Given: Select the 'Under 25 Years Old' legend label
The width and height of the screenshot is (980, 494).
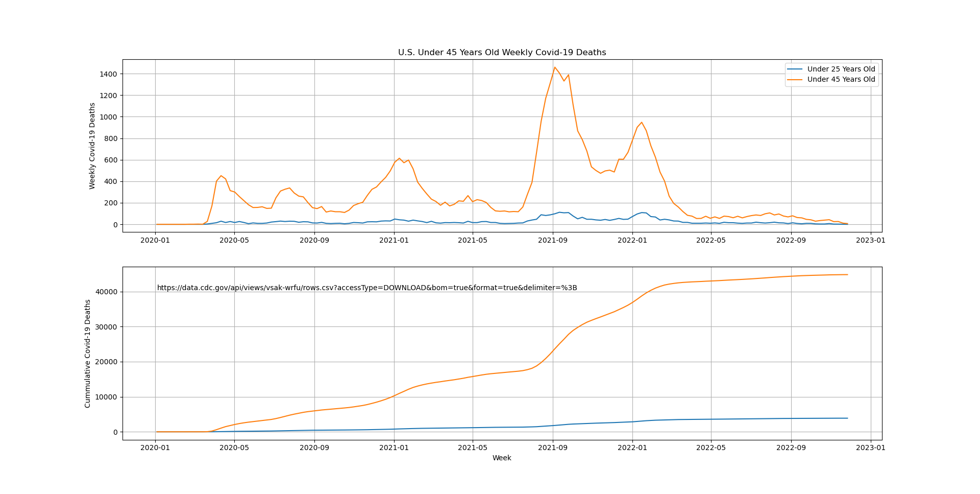Looking at the screenshot, I should [x=841, y=69].
